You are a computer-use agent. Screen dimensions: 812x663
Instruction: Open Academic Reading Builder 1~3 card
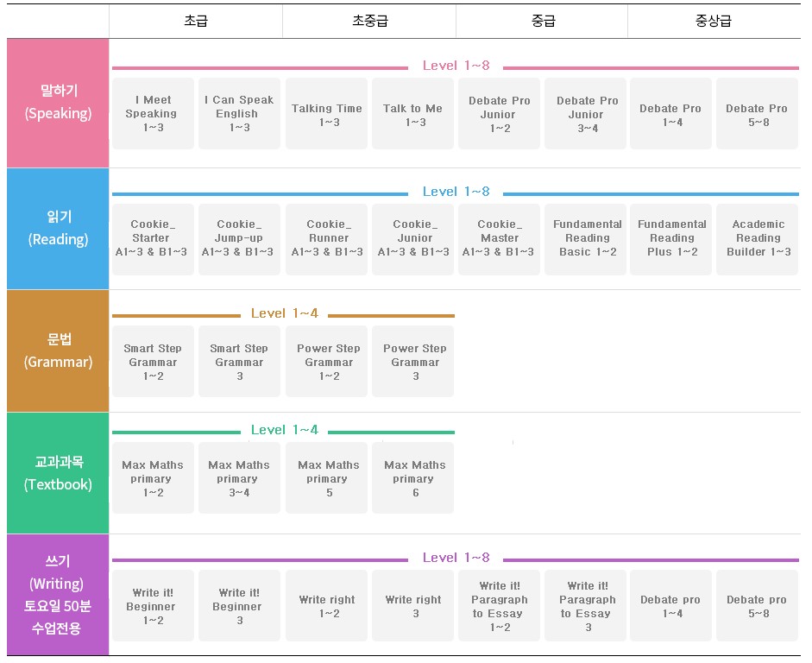(757, 239)
